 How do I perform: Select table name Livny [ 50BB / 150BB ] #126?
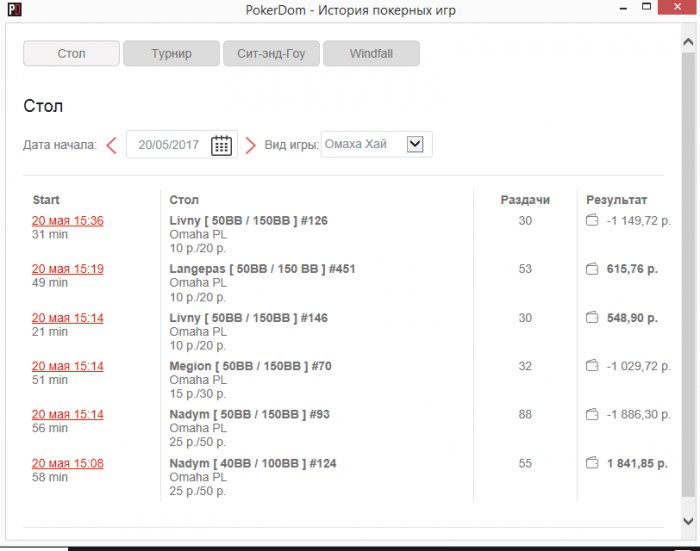pos(248,221)
